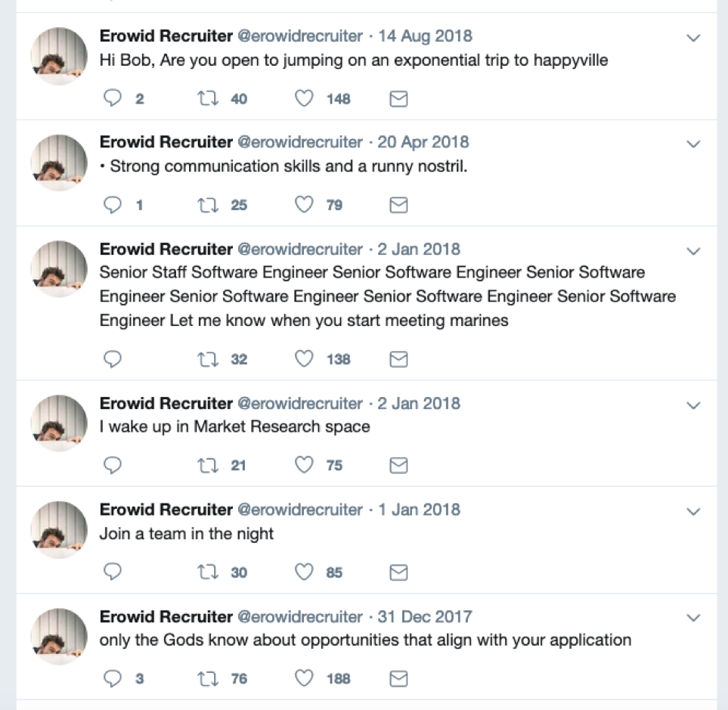Retweet the 'runny nostril' tweet
The width and height of the screenshot is (728, 710).
(208, 205)
